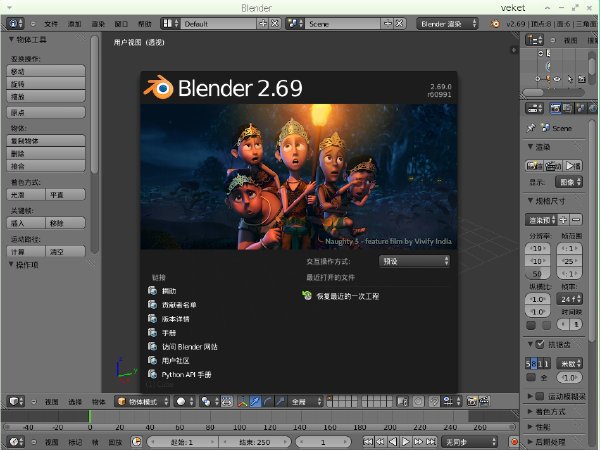Screen dimensions: 600x450
Task: Open the 无同步 sync dropdown in timeline
Action: [469, 442]
